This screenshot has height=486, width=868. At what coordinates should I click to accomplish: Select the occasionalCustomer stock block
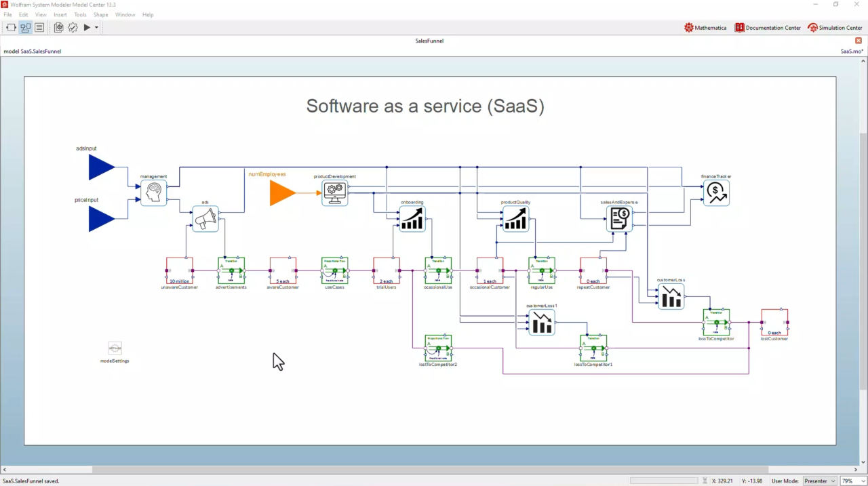[x=490, y=270]
